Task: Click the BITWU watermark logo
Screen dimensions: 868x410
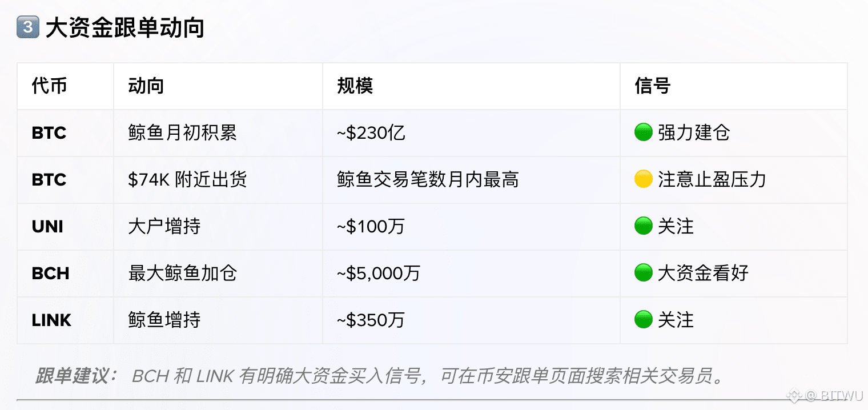Action: click(x=794, y=395)
